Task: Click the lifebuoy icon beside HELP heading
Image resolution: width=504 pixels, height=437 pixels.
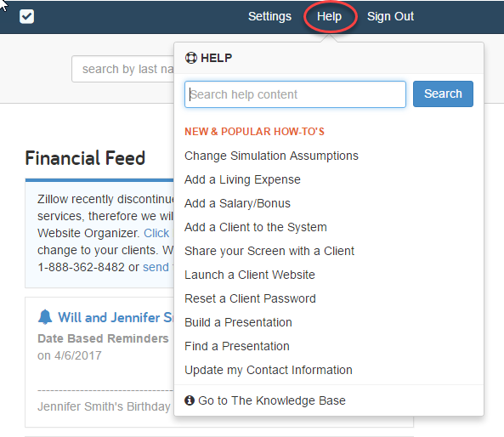Action: (191, 58)
